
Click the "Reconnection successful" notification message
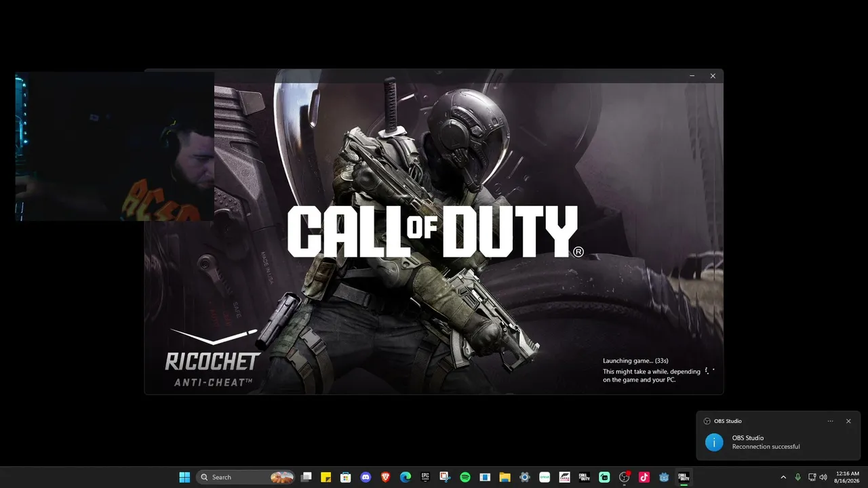[x=766, y=447]
